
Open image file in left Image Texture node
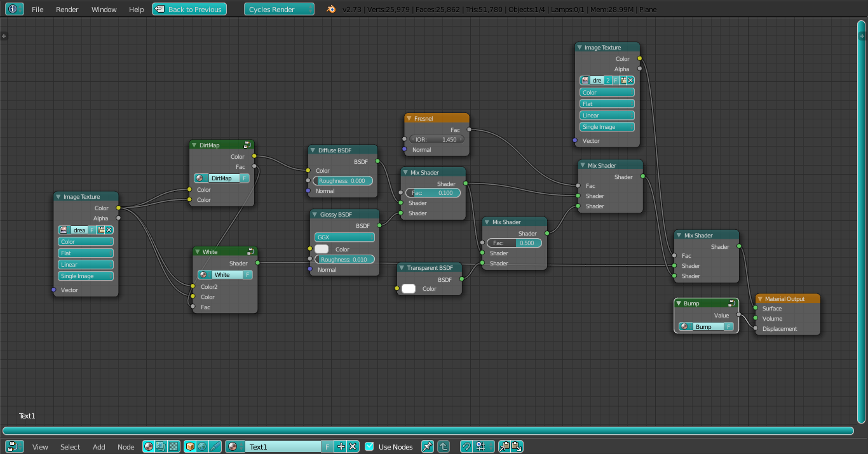point(102,230)
